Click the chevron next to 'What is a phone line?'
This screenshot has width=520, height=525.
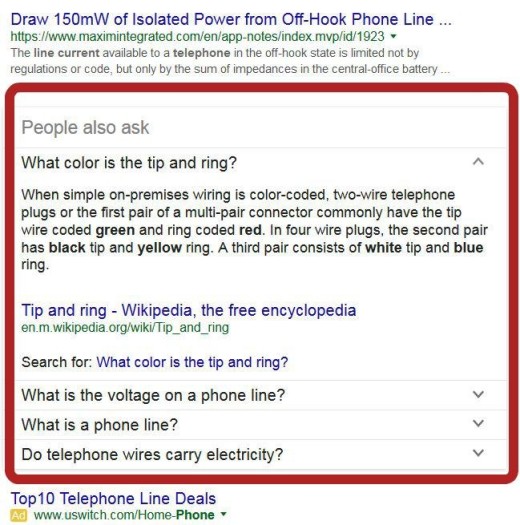[478, 423]
